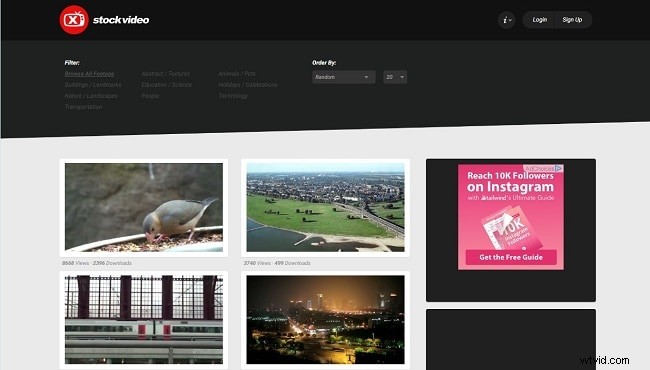This screenshot has width=650, height=370.
Task: Filter by Buildings / Landmarks
Action: click(93, 85)
